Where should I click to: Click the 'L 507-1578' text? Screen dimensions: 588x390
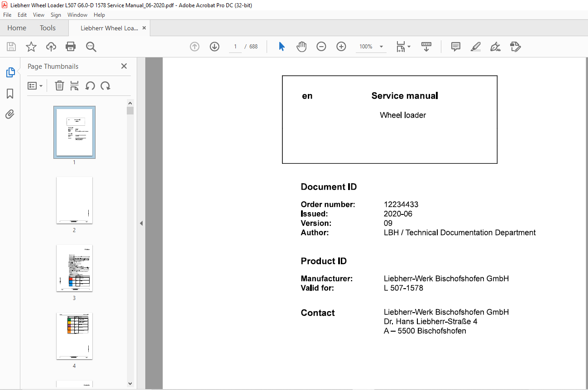coord(403,288)
